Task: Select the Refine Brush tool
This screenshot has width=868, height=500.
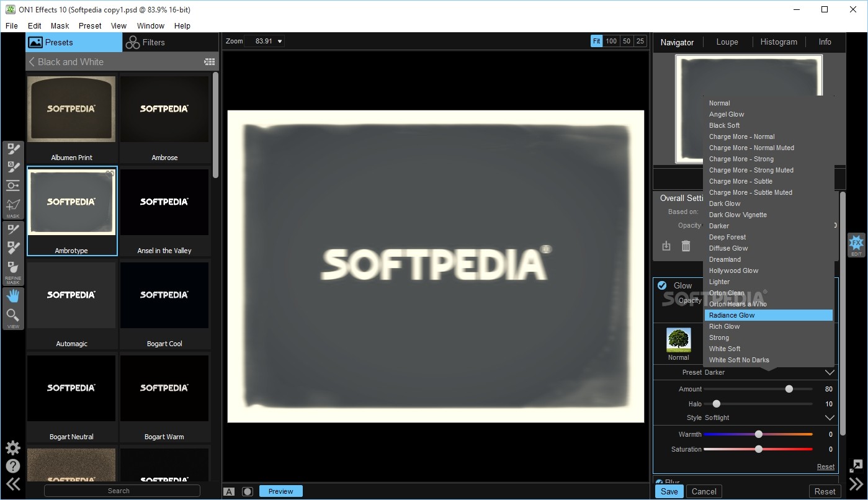Action: 13,231
